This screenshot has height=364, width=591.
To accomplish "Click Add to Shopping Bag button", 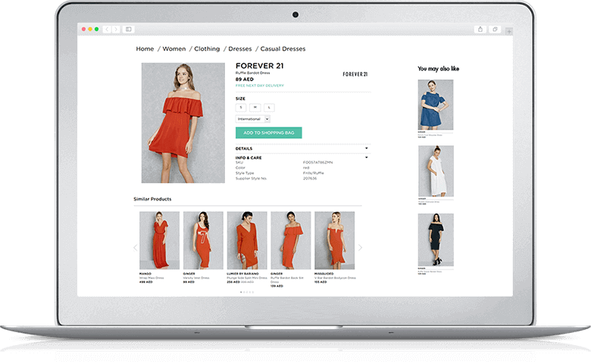I will pyautogui.click(x=269, y=132).
